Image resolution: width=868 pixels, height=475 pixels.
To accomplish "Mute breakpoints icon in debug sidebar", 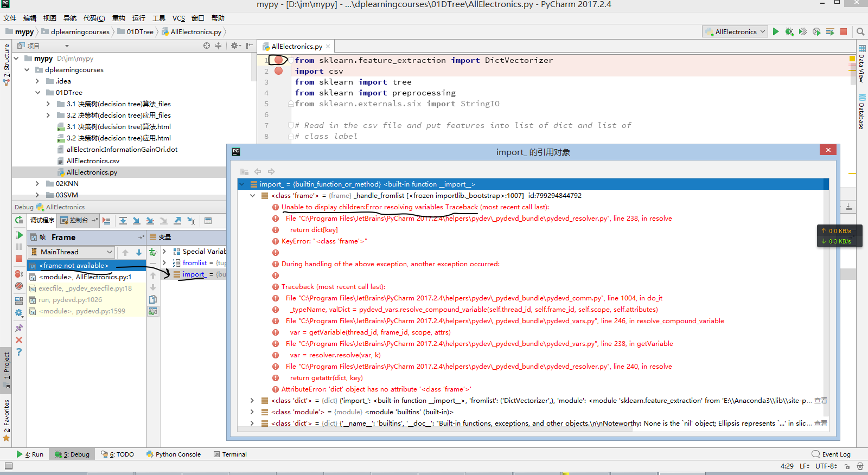I will tap(19, 286).
